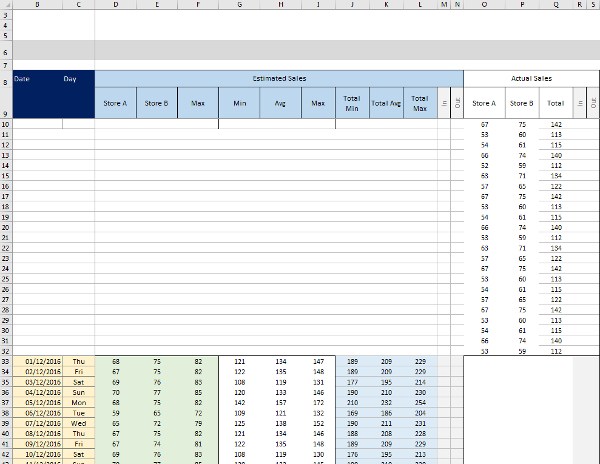Click row header 20
The image size is (600, 464).
6,228
